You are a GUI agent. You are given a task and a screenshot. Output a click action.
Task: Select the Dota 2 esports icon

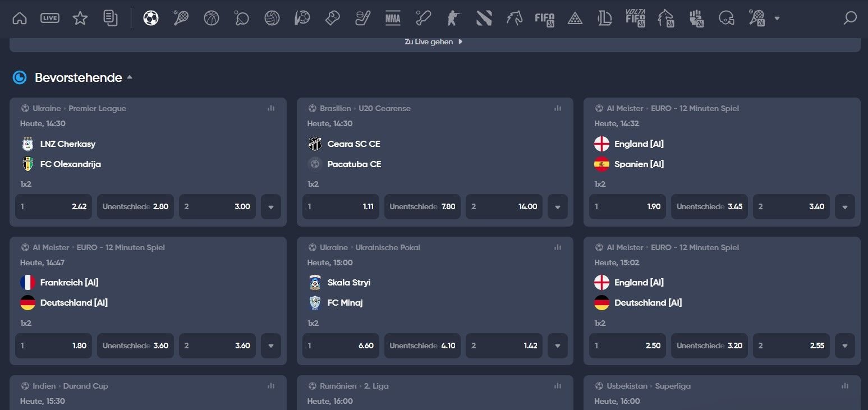(484, 19)
